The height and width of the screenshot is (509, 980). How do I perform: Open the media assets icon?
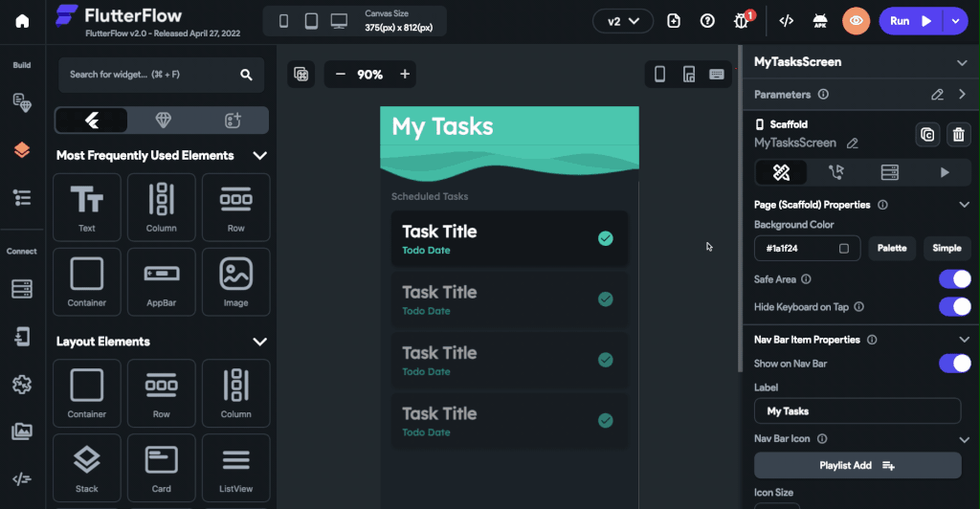[22, 431]
